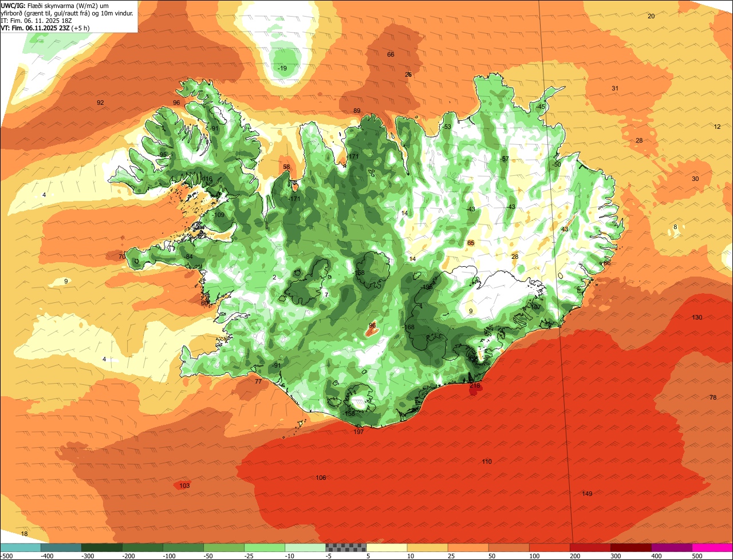Click the legend label 200
This screenshot has width=733, height=560.
575,556
